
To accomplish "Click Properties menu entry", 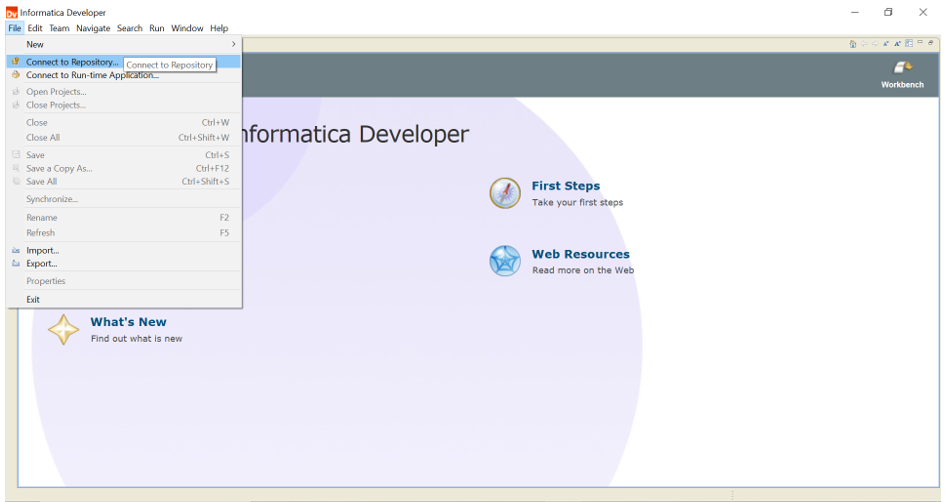I will coord(123,281).
